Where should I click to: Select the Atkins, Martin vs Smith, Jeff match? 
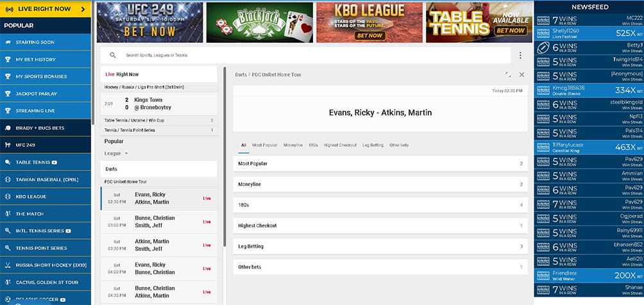[x=158, y=245]
